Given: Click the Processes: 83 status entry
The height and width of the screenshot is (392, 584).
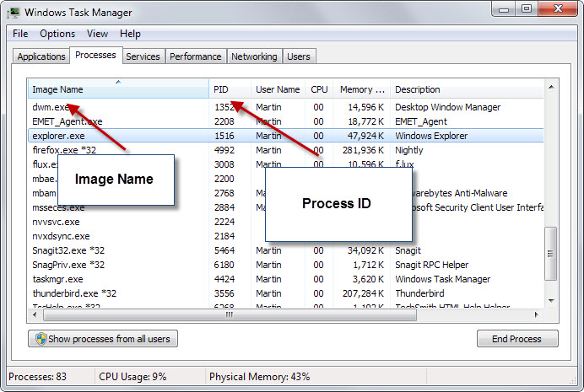Looking at the screenshot, I should (38, 377).
